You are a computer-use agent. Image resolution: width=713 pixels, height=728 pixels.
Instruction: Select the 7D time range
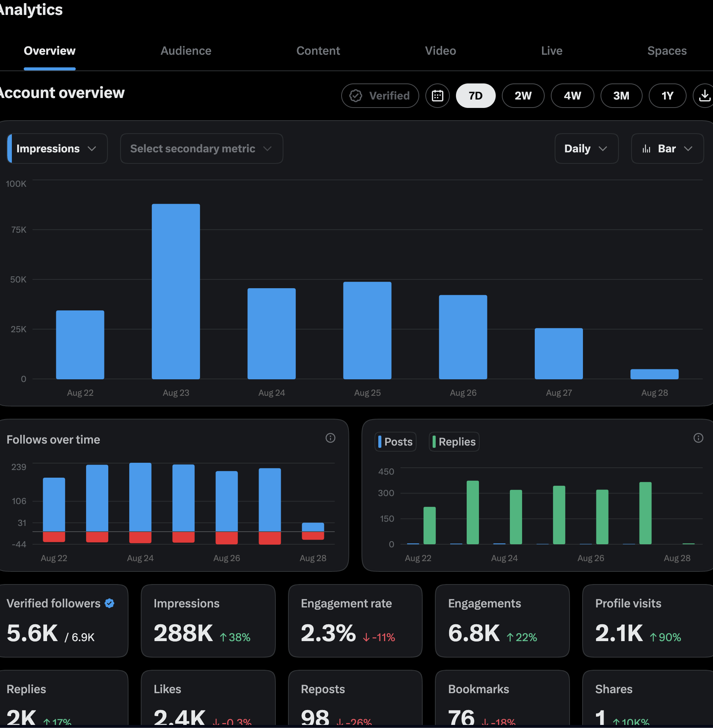point(475,96)
